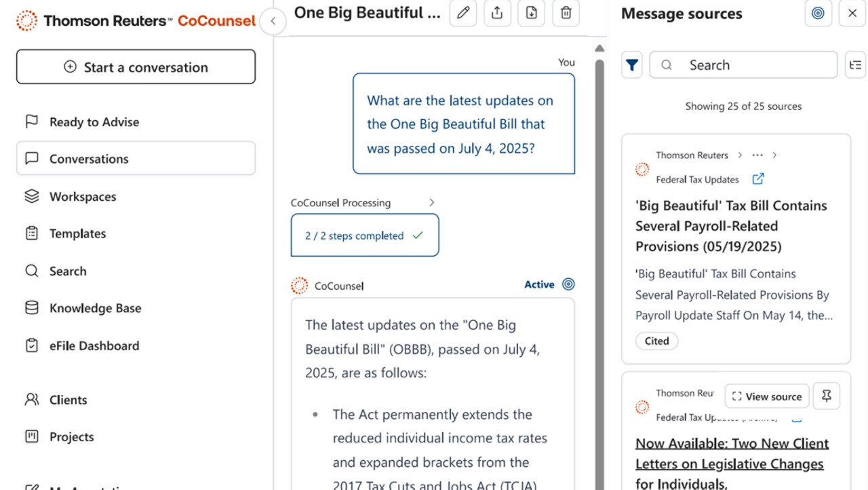Pin the second source card

tap(826, 396)
